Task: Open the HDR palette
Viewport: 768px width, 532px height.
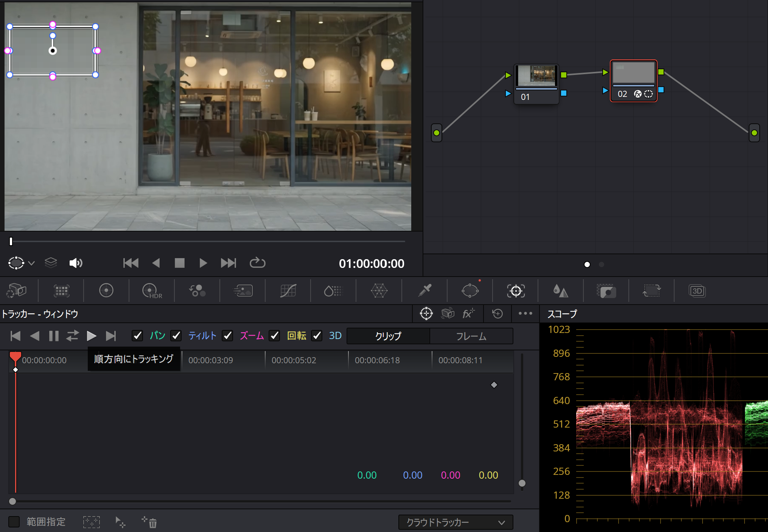Action: point(152,291)
